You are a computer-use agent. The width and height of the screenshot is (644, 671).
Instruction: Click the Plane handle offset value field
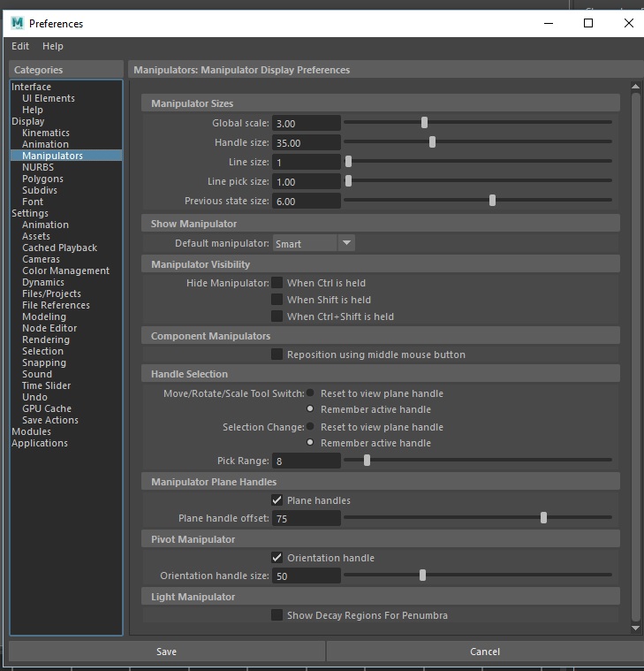pos(307,518)
